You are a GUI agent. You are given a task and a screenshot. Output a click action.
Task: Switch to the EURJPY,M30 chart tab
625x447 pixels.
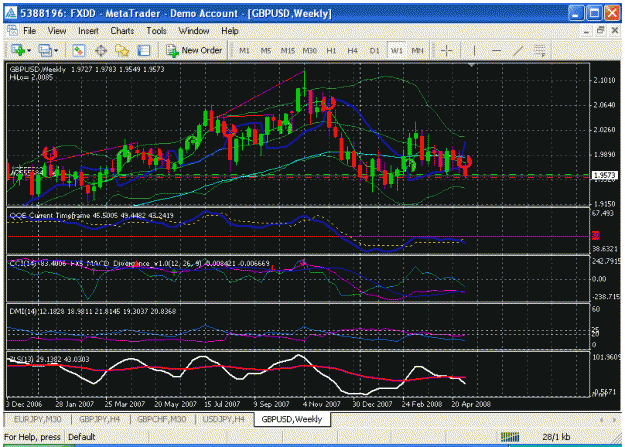[x=37, y=419]
